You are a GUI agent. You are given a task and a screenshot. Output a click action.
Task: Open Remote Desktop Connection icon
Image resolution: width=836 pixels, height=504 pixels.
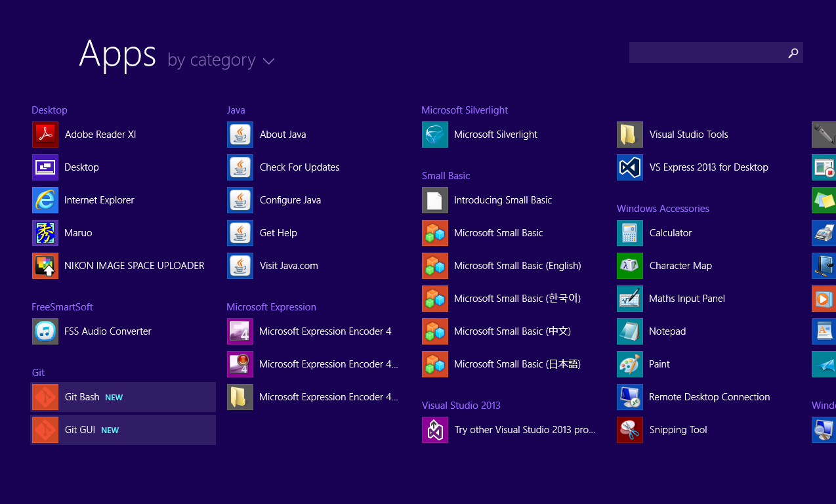click(630, 397)
